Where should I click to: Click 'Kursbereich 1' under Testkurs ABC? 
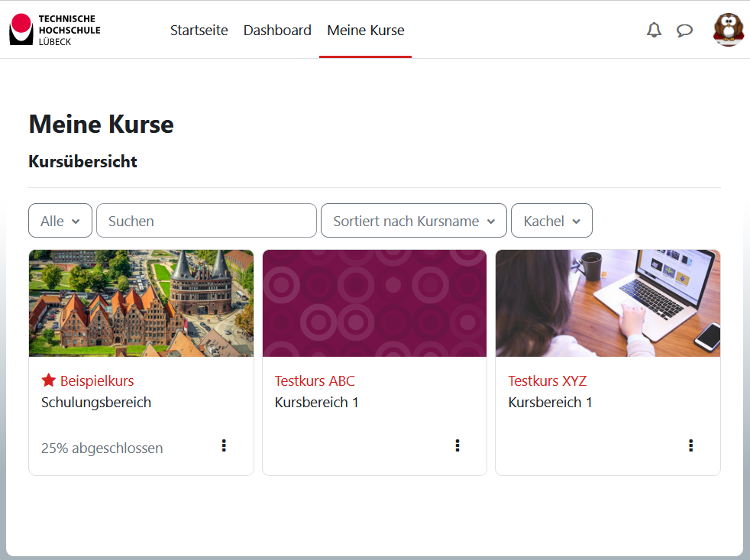[317, 403]
